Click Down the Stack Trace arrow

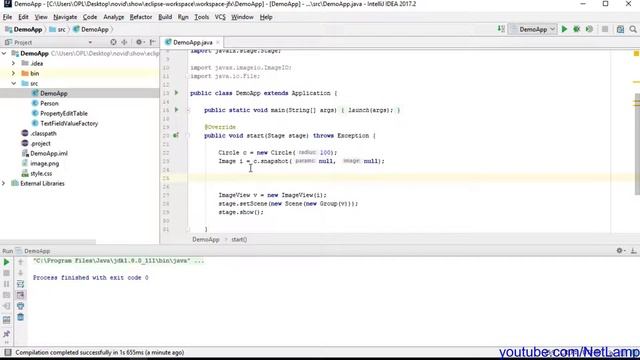[20, 273]
